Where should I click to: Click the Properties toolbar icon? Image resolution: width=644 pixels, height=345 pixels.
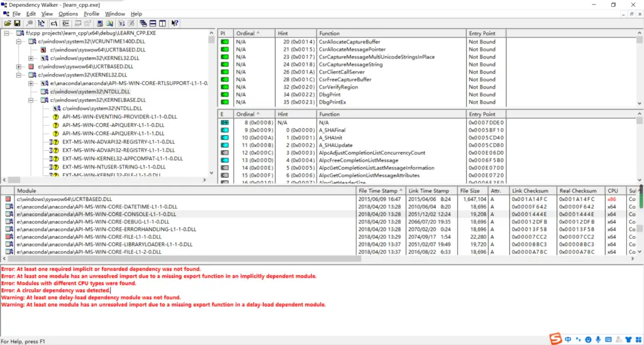[x=87, y=23]
